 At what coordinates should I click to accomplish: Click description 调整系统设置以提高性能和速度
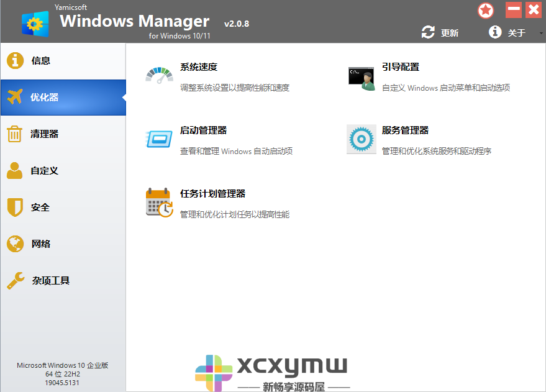click(235, 88)
